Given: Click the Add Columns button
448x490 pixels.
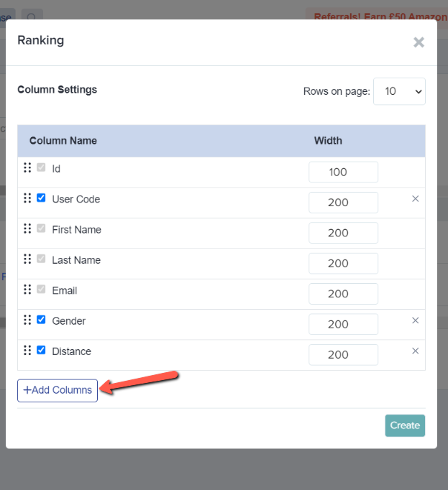Looking at the screenshot, I should 58,390.
